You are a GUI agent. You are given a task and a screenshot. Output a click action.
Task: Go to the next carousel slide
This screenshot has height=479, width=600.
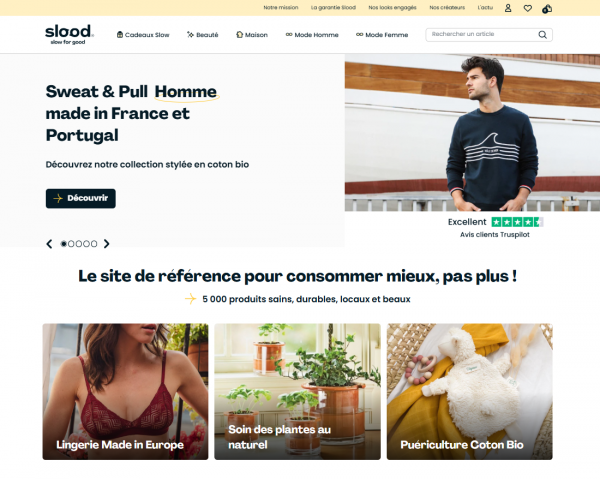pyautogui.click(x=106, y=244)
